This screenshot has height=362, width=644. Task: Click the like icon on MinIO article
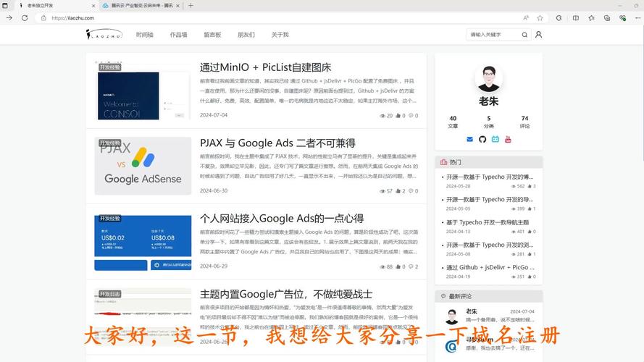[398, 116]
